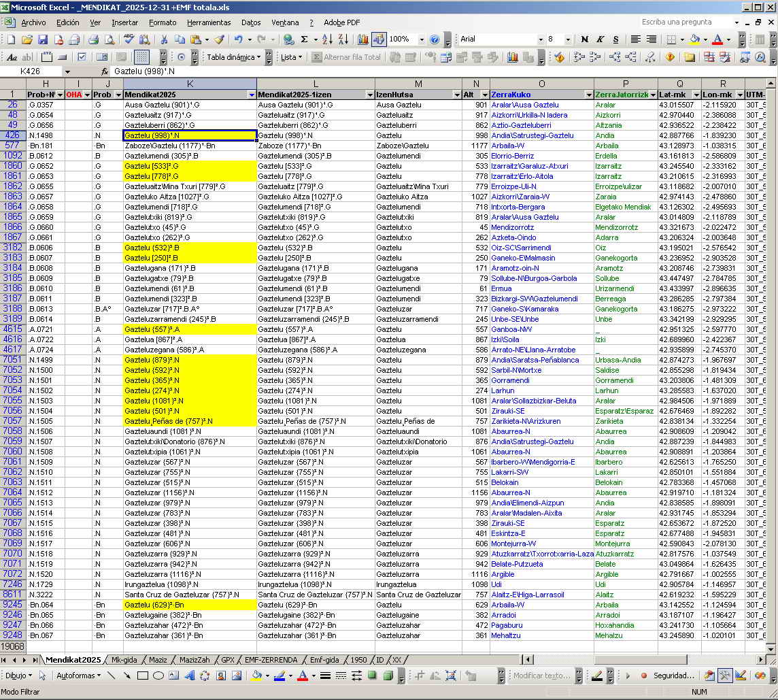
Task: Click the Copy icon
Action: pyautogui.click(x=180, y=39)
